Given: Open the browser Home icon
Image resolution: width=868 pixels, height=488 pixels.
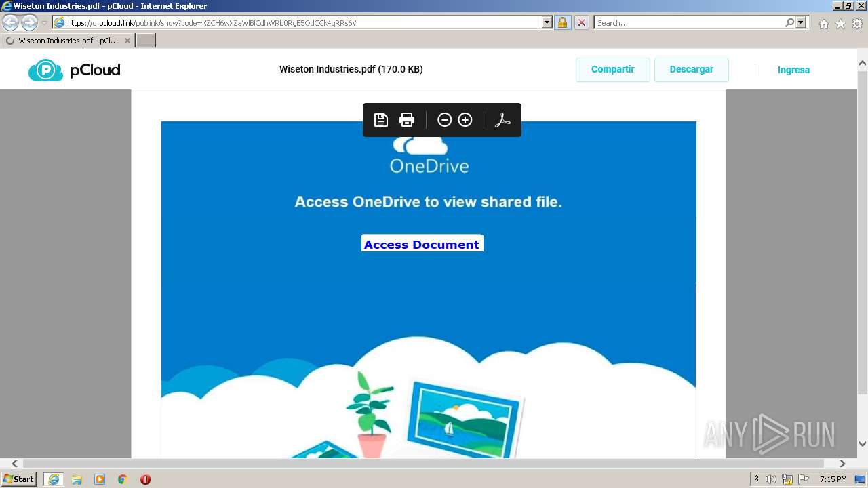Looking at the screenshot, I should click(x=823, y=24).
